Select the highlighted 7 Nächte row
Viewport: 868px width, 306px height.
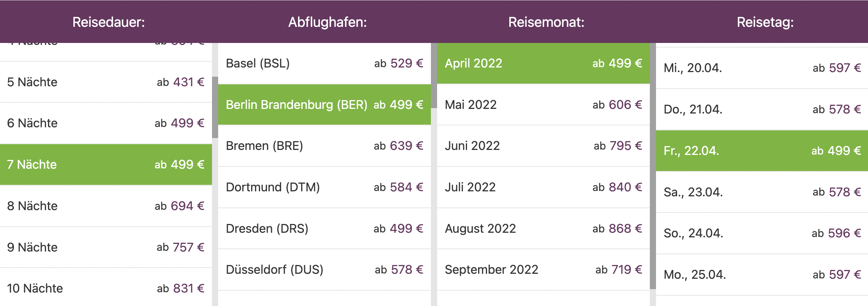point(106,165)
